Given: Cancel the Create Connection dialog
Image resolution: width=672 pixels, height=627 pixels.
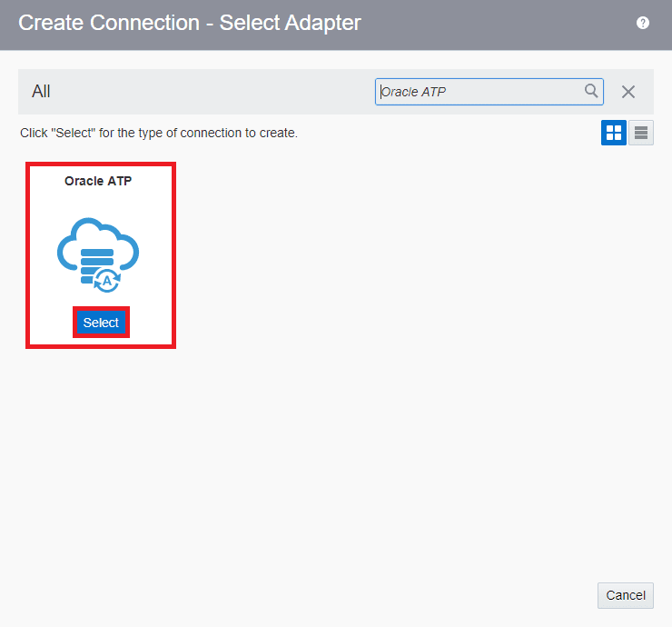Looking at the screenshot, I should (x=626, y=595).
